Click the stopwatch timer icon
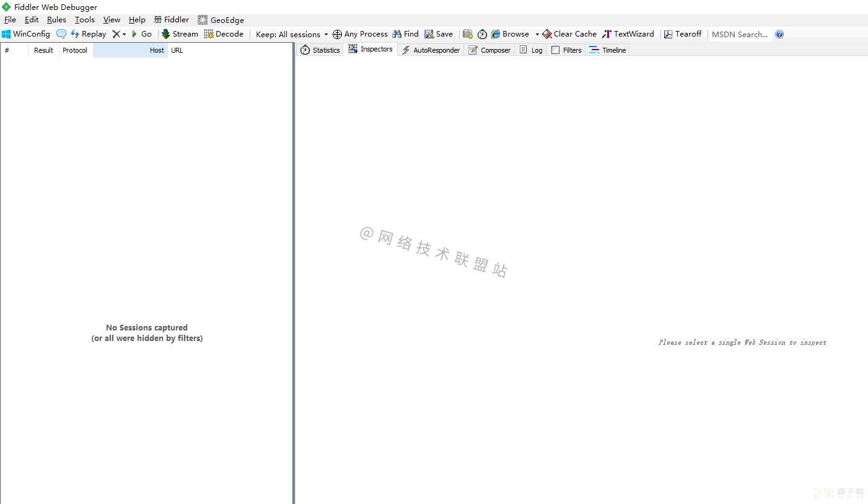This screenshot has height=504, width=868. 482,34
